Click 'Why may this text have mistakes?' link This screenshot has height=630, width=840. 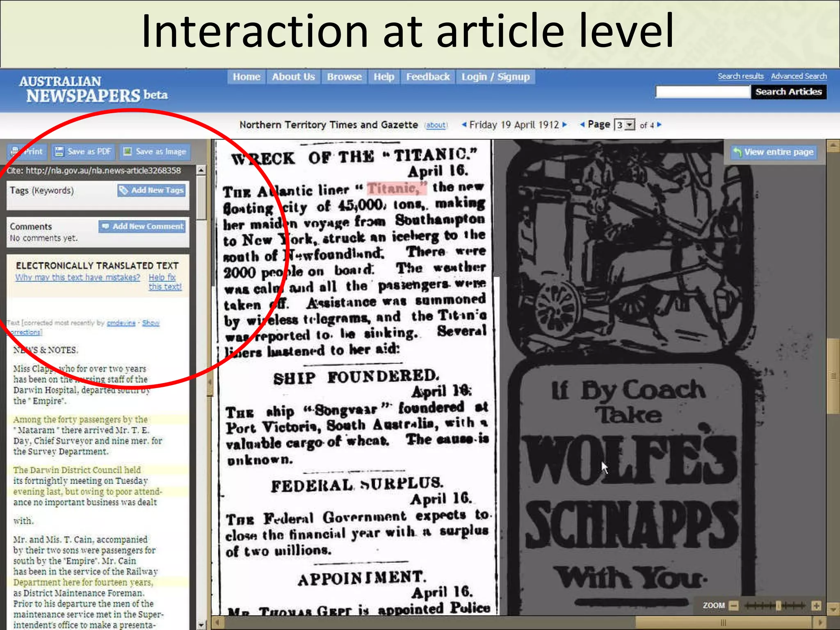click(78, 277)
